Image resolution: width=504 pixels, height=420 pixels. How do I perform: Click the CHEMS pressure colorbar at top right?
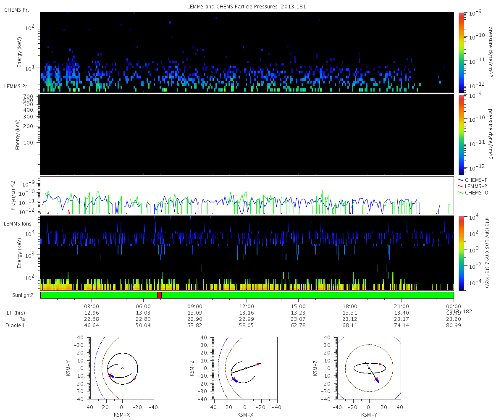pyautogui.click(x=461, y=52)
